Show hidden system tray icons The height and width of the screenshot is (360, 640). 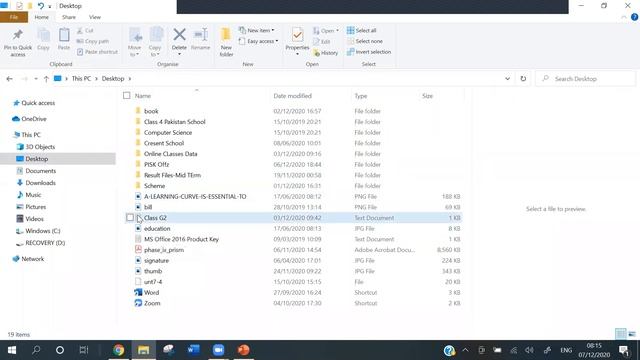[x=465, y=350]
